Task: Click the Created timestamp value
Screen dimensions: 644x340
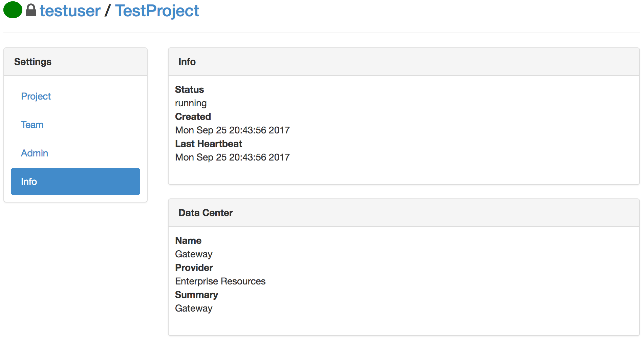Action: [232, 130]
